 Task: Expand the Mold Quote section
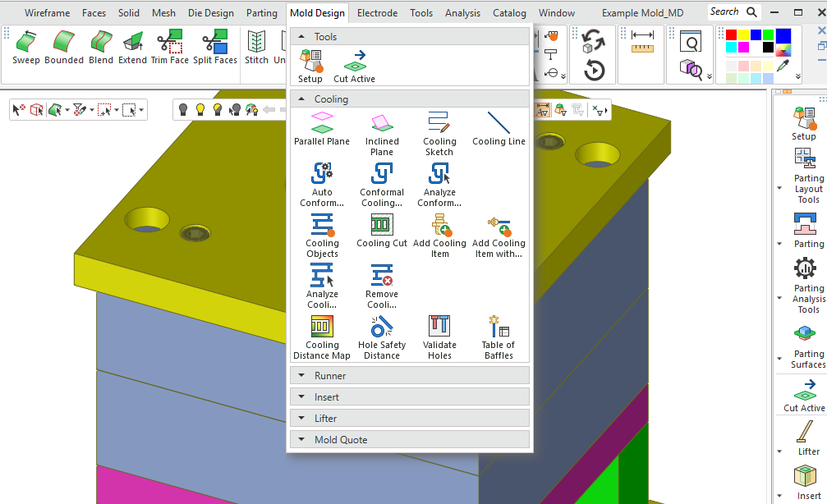[410, 440]
